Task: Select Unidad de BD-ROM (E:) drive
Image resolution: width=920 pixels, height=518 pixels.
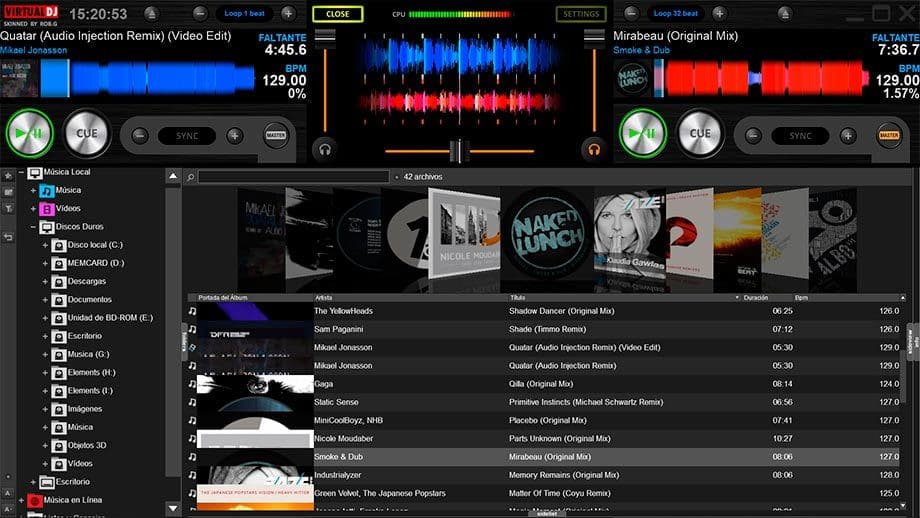Action: coord(110,317)
